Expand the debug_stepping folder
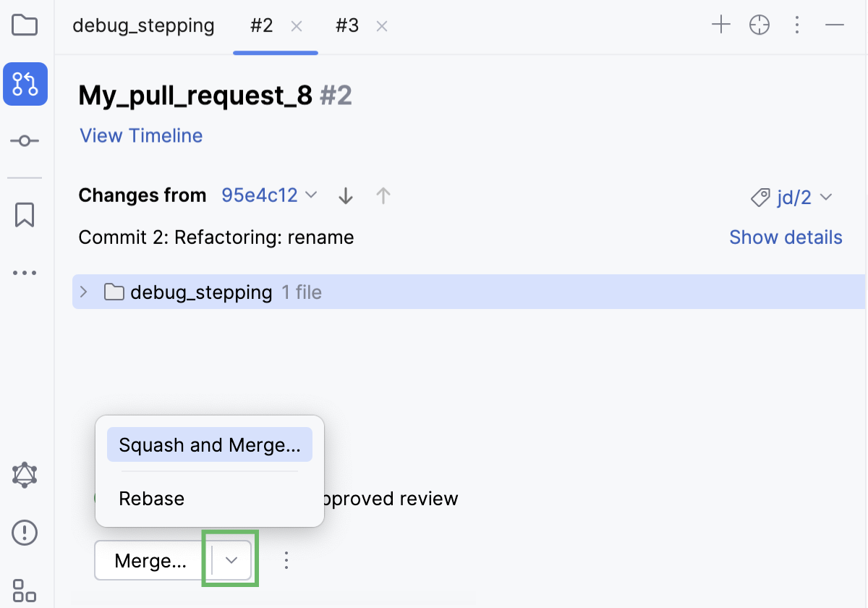 click(x=83, y=292)
